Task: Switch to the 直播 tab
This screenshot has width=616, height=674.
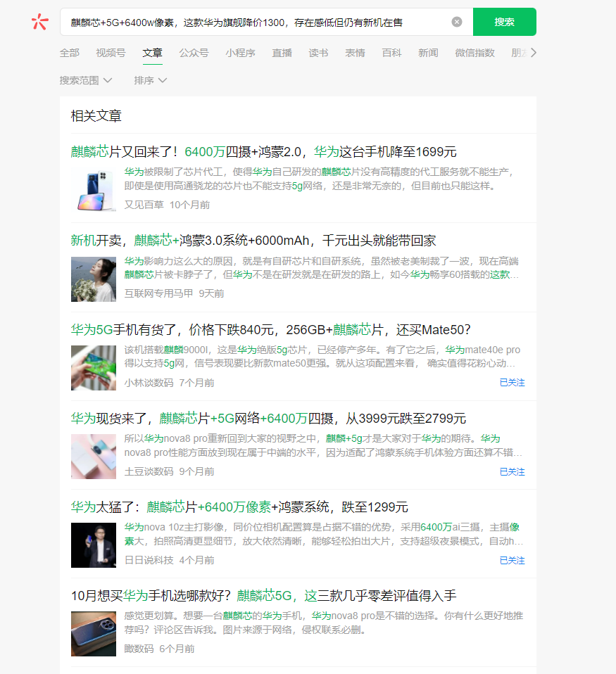Action: tap(282, 53)
